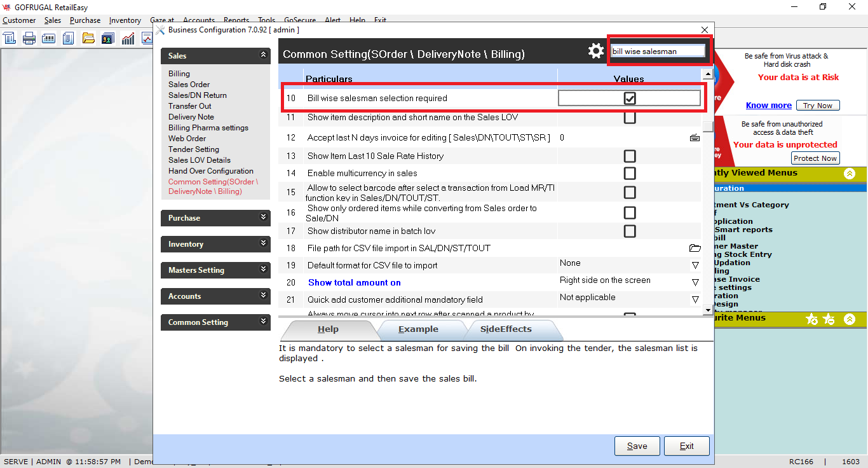Expand the Masters Setting section

click(x=264, y=270)
